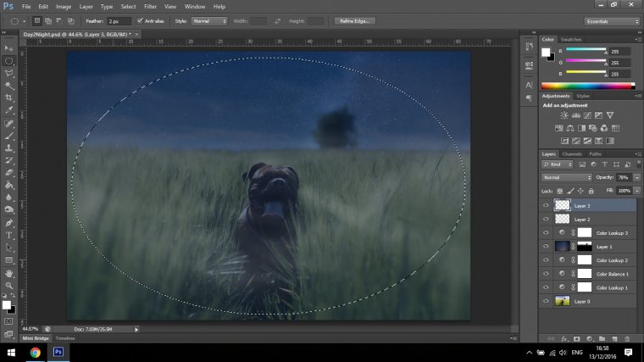The height and width of the screenshot is (362, 644).
Task: Click the color spectrum ramp
Action: tap(588, 86)
